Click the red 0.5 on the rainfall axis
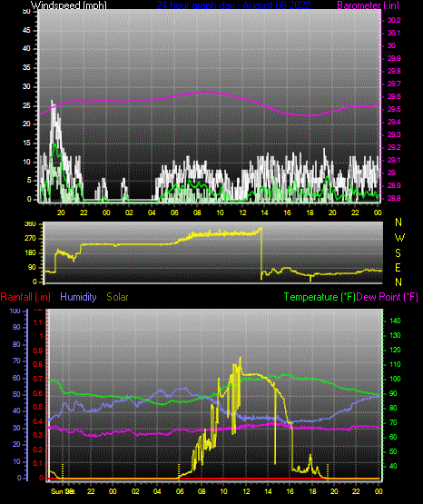The height and width of the screenshot is (504, 423). (x=38, y=407)
